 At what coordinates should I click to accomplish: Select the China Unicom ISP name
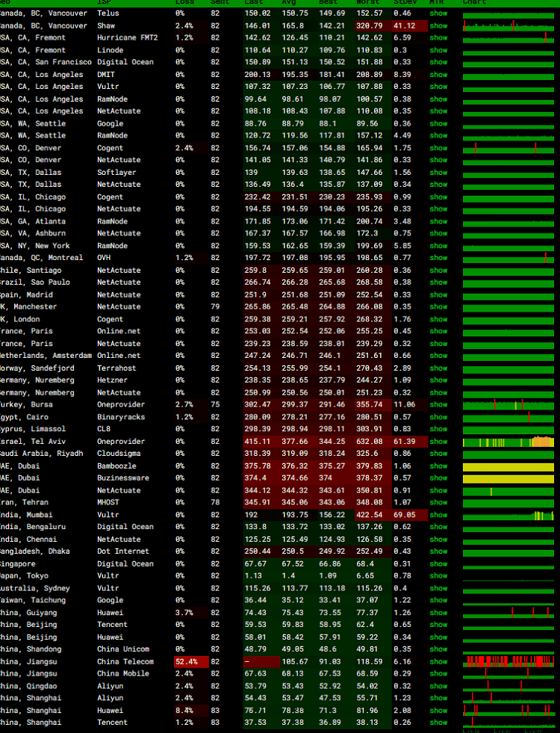click(x=123, y=649)
